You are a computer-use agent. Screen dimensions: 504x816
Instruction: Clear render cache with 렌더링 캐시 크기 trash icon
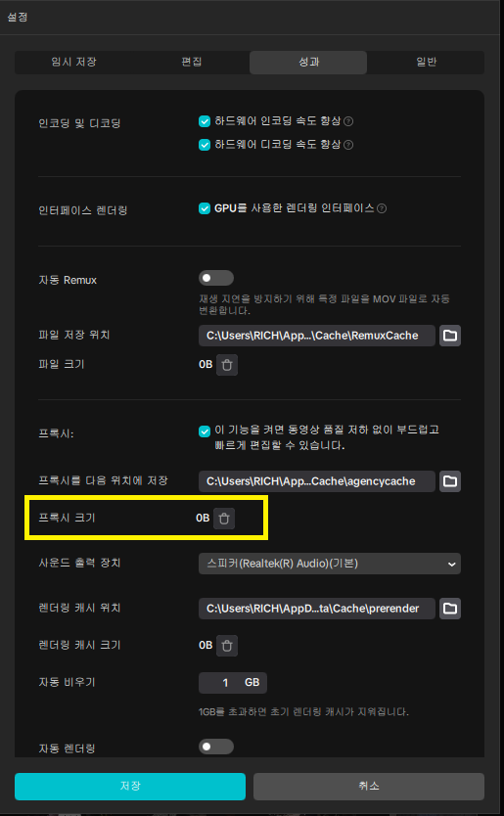pos(226,646)
